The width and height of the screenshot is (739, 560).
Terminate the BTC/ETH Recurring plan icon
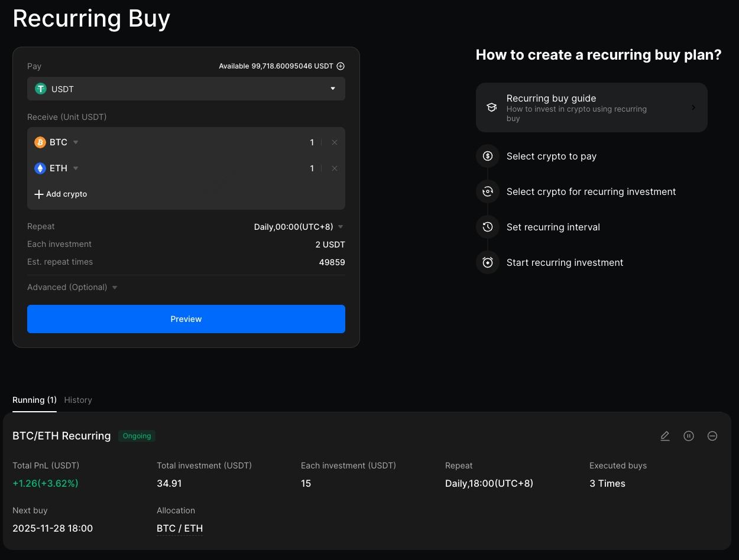pos(712,436)
